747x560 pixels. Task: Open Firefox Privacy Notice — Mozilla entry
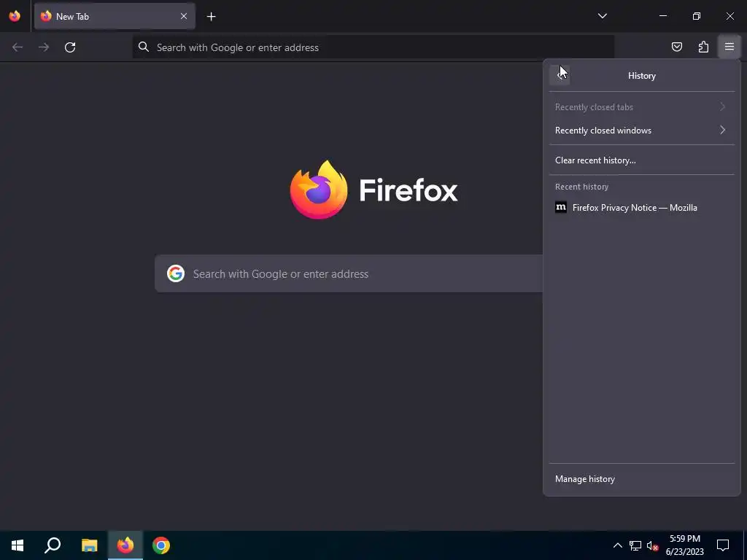[x=642, y=208]
